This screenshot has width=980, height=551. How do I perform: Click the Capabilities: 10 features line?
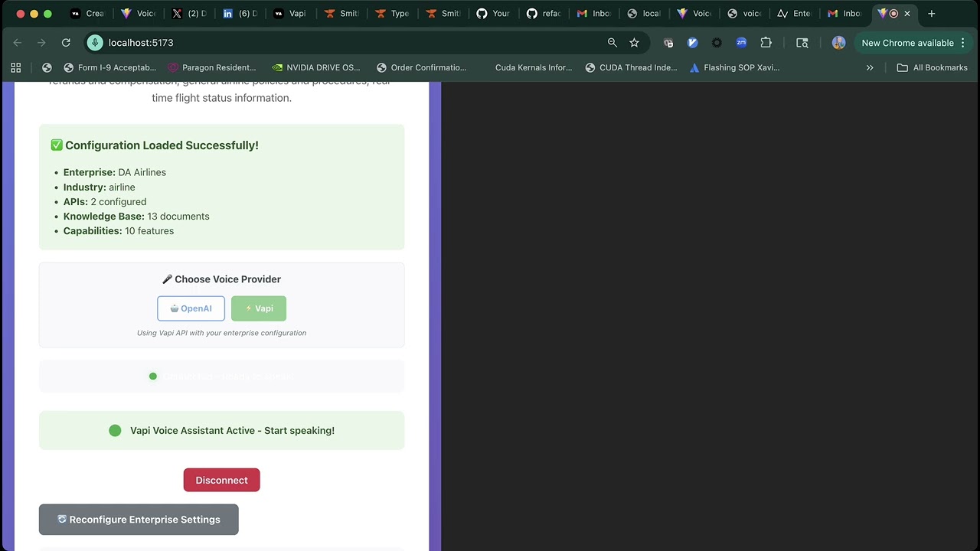[x=119, y=230]
